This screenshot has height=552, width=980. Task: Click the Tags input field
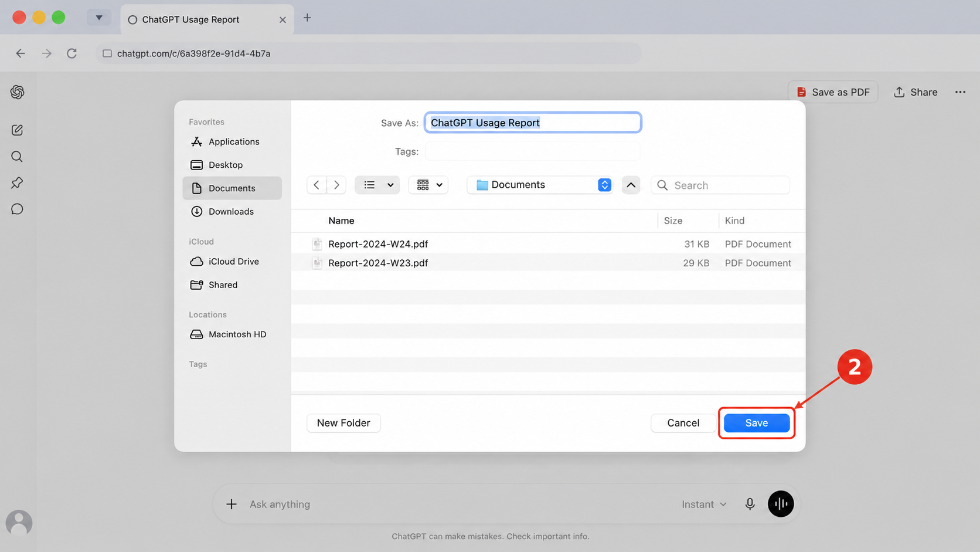point(532,151)
